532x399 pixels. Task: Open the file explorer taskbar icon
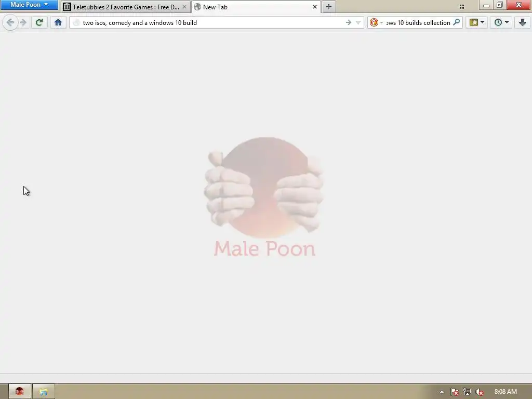tap(44, 392)
